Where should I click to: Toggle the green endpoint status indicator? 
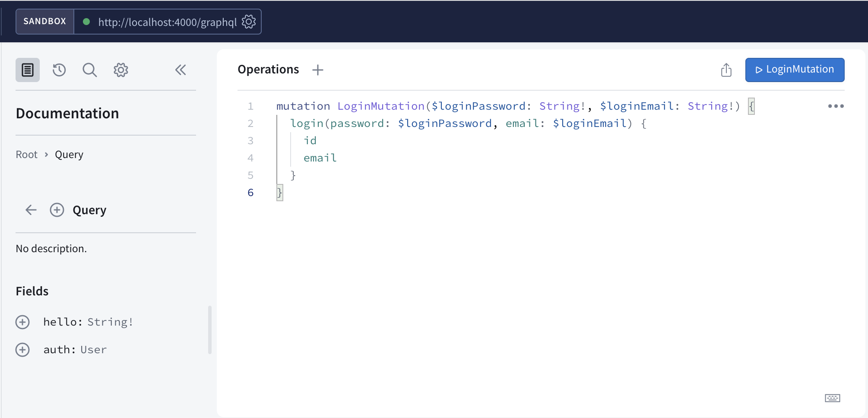[86, 22]
